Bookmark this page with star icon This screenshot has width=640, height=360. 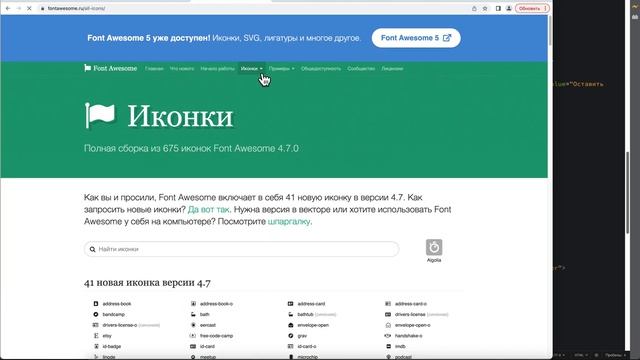[485, 8]
